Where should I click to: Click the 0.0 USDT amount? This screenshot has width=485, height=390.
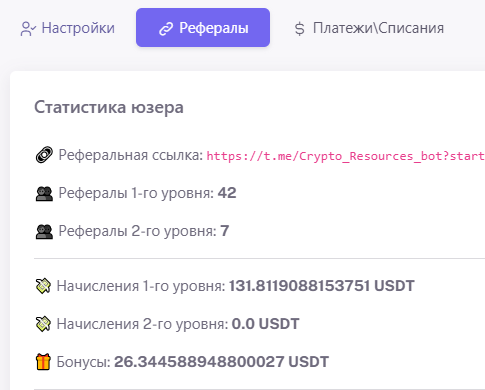click(x=265, y=324)
